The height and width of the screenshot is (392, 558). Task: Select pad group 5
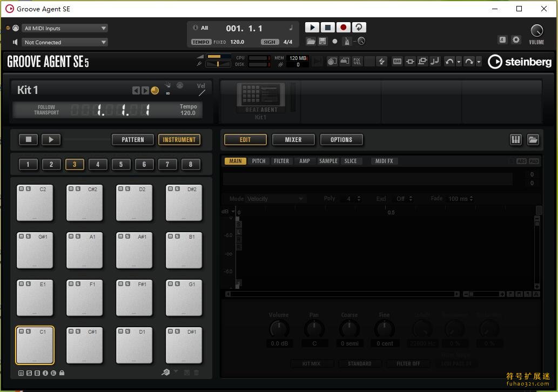tap(121, 165)
